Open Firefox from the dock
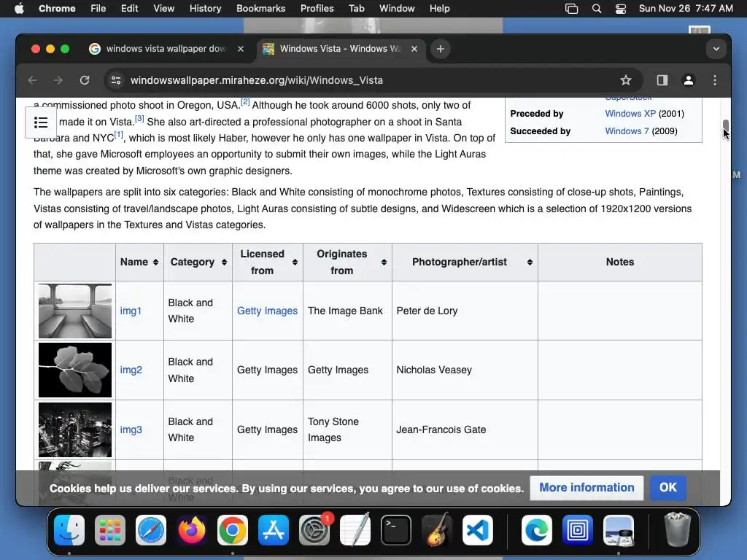The width and height of the screenshot is (747, 560). click(x=192, y=530)
